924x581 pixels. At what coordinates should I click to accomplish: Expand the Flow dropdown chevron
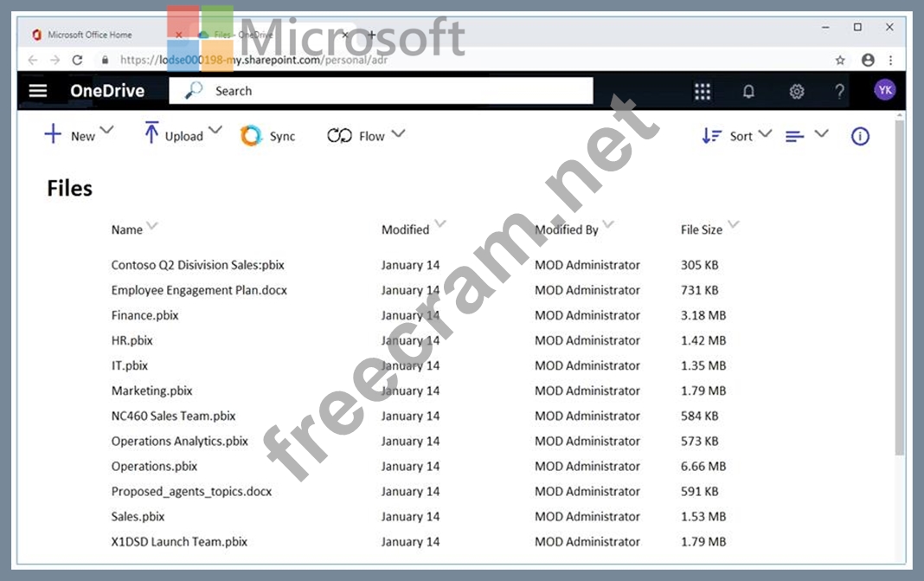[398, 133]
